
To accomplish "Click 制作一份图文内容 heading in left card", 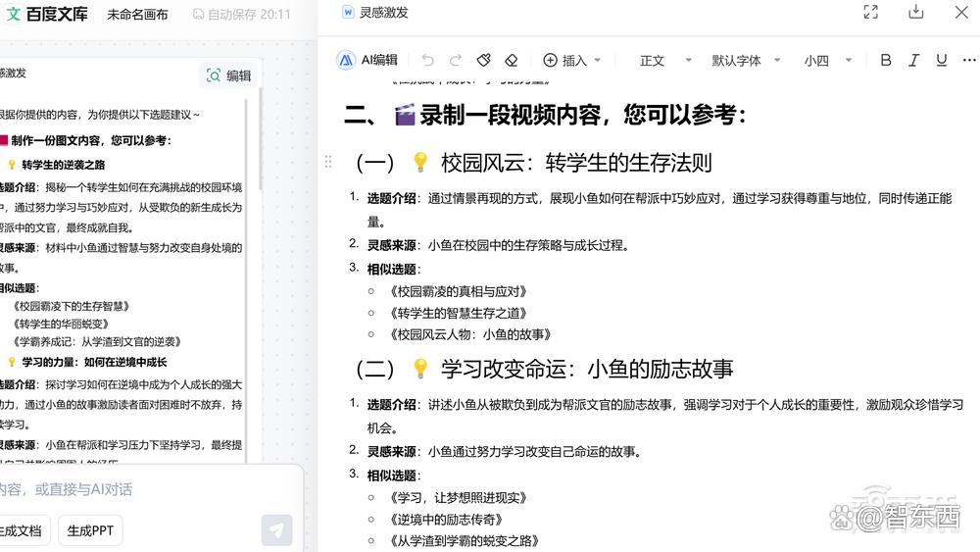I will coord(90,140).
